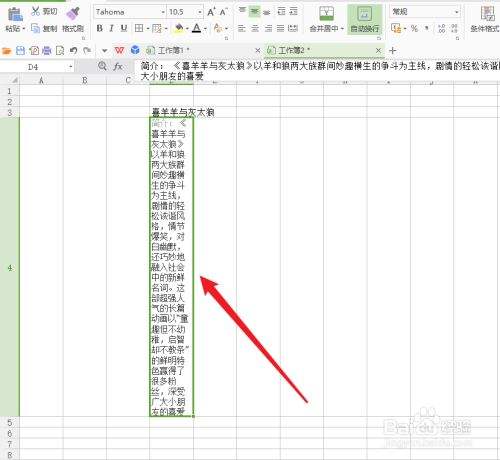Apply the fill color paint bucket
The width and height of the screenshot is (500, 460).
179,28
